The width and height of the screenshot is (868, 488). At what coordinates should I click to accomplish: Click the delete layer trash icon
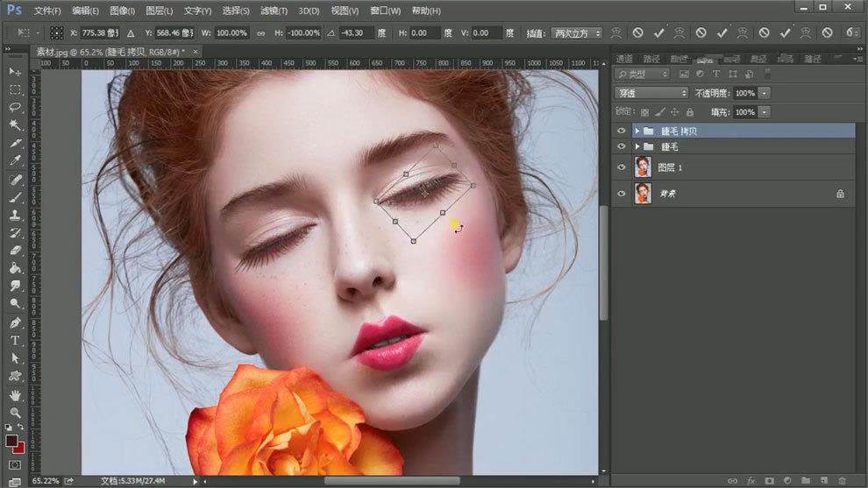pos(842,480)
